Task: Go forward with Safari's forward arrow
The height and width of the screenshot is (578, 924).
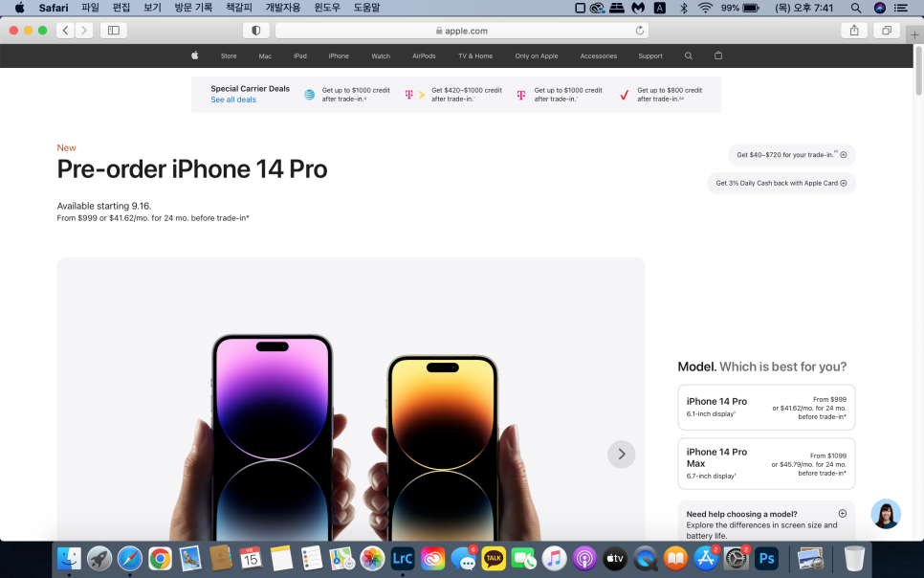Action: [83, 30]
